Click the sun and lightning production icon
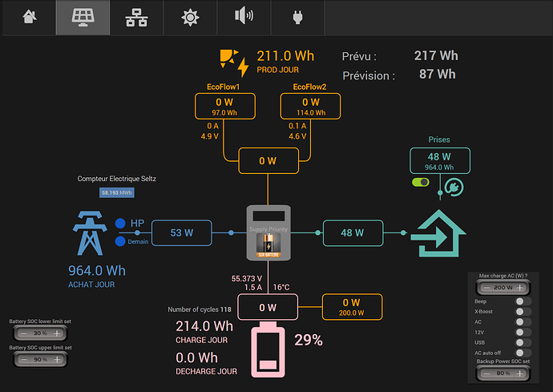The height and width of the screenshot is (392, 553). 234,63
